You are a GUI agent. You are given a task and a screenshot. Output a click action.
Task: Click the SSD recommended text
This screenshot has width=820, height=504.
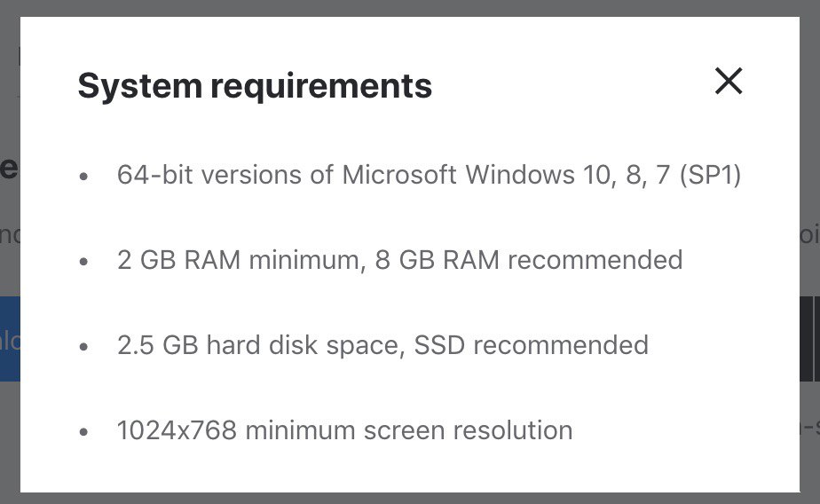(531, 345)
